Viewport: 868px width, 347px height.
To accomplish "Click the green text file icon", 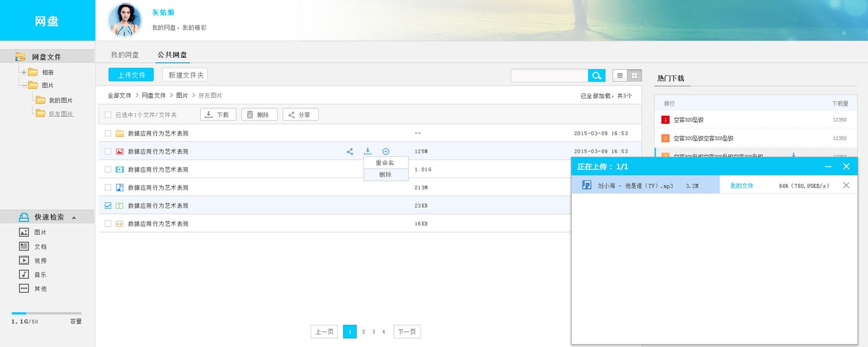I will pos(120,205).
